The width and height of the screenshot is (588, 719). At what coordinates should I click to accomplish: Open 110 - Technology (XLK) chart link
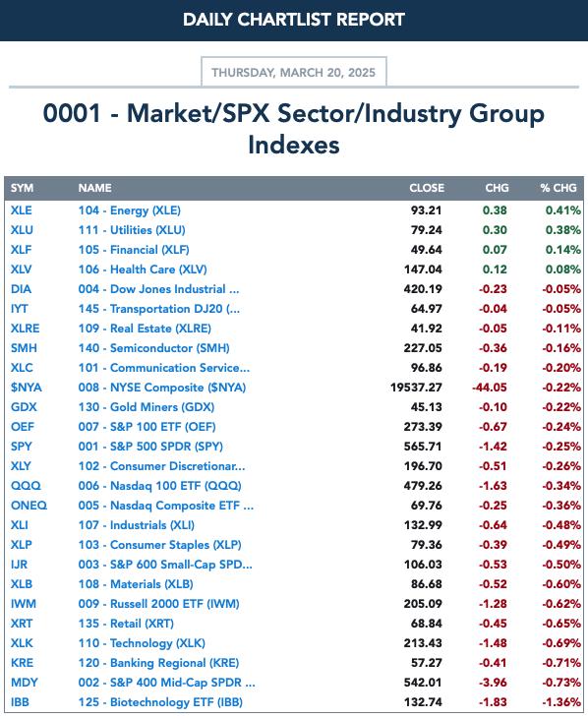click(142, 643)
